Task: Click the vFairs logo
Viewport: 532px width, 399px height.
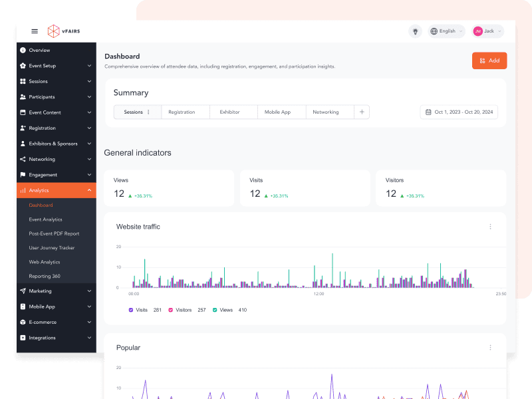Action: 64,31
